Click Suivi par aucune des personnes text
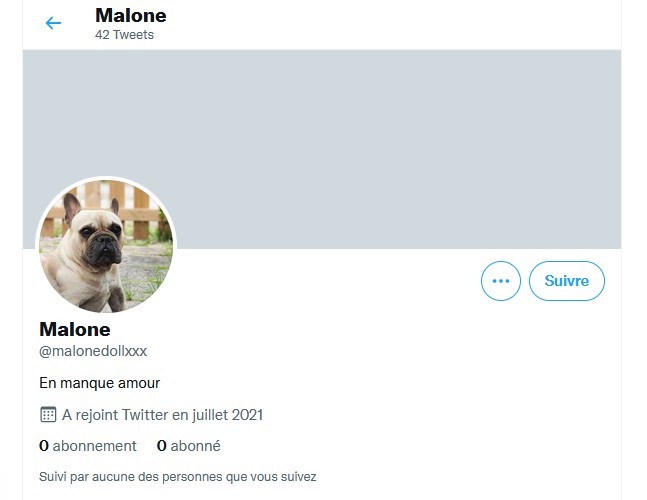The image size is (647, 500). pos(178,476)
